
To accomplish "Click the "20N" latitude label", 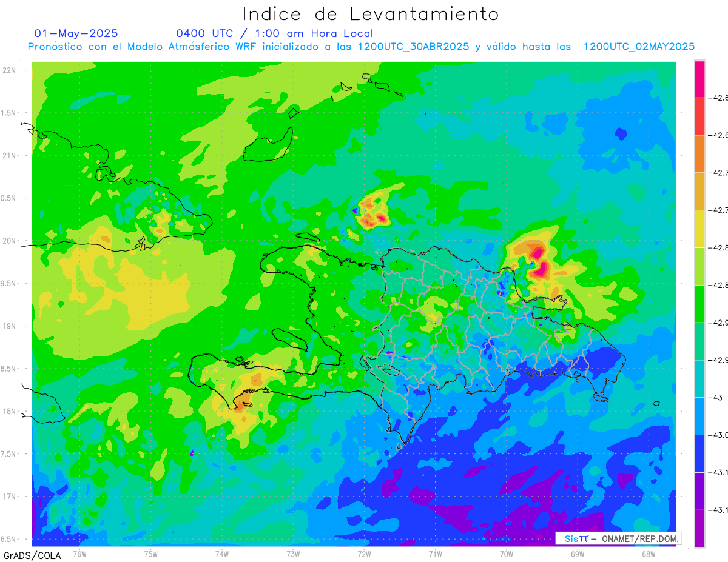I will [10, 241].
